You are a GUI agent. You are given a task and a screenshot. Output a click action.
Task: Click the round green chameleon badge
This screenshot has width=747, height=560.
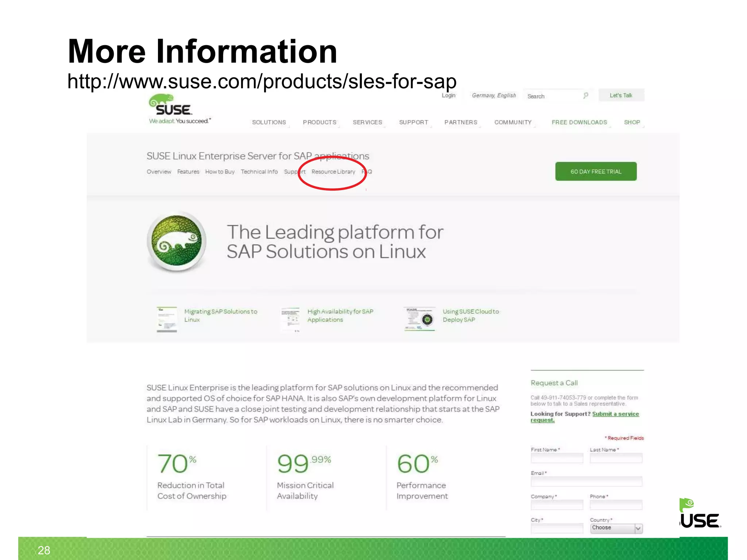[177, 241]
